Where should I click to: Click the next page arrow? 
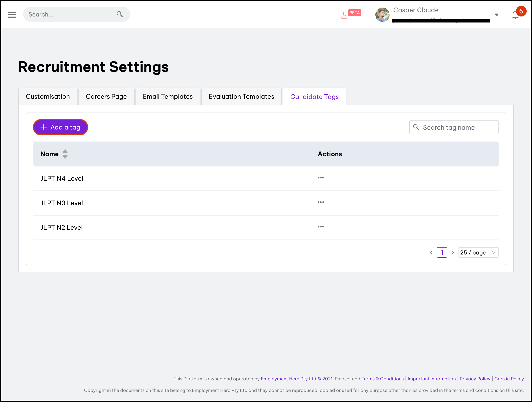[452, 252]
